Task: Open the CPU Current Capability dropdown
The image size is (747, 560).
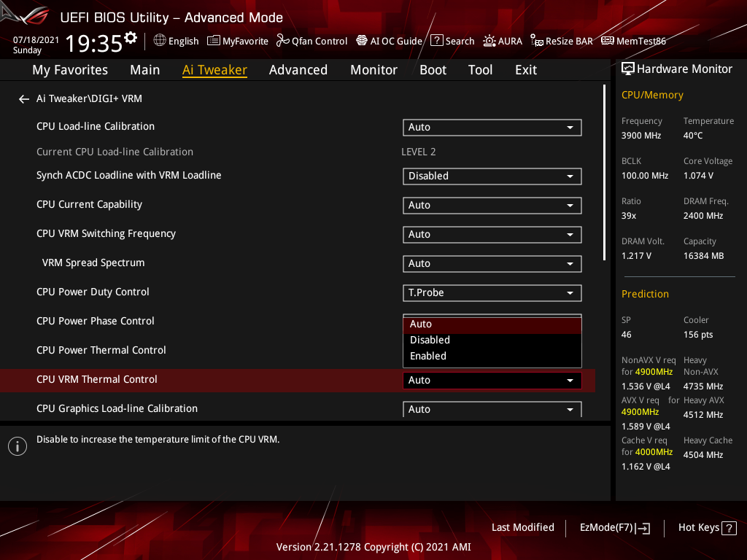Action: click(x=492, y=205)
